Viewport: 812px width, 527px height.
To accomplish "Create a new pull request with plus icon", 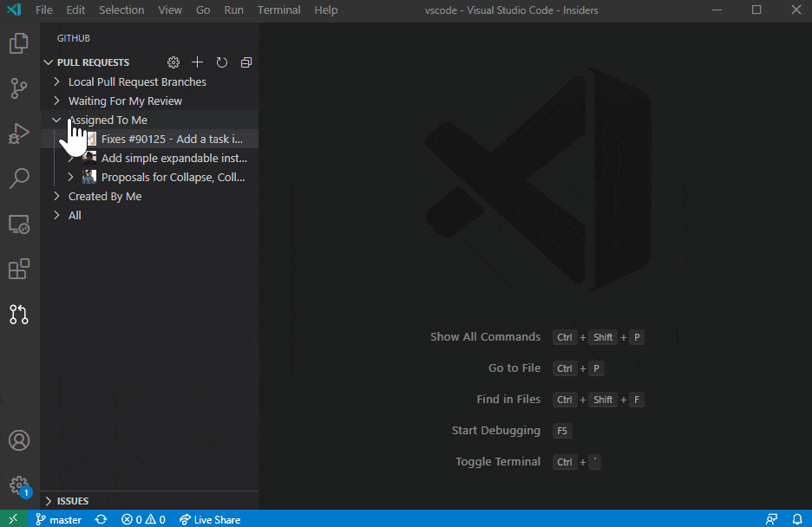I will tap(197, 62).
